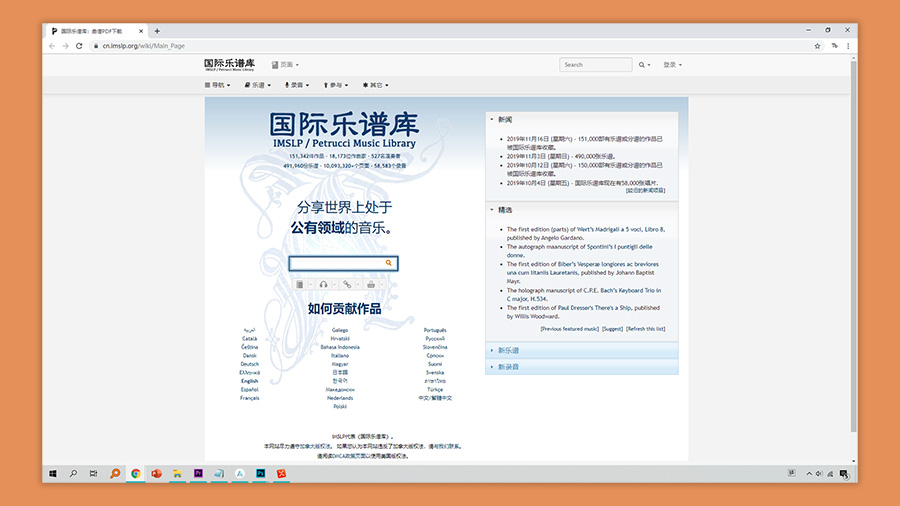
Task: Click the Suggest link
Action: 612,329
